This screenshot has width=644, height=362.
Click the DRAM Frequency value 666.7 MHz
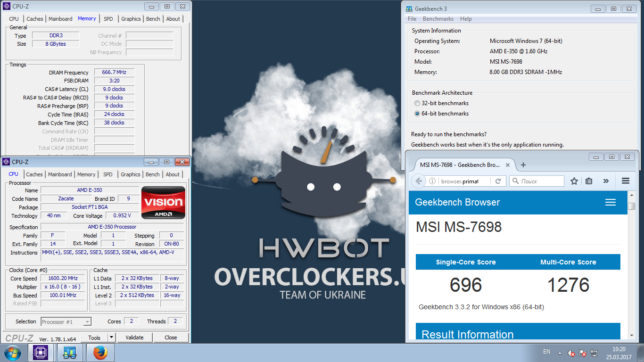pos(114,72)
